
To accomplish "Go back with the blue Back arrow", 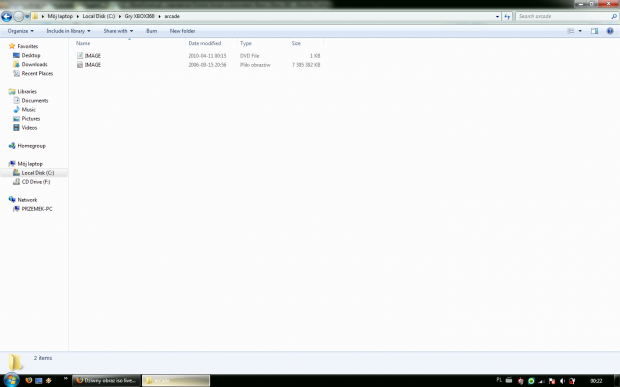I will [6, 16].
